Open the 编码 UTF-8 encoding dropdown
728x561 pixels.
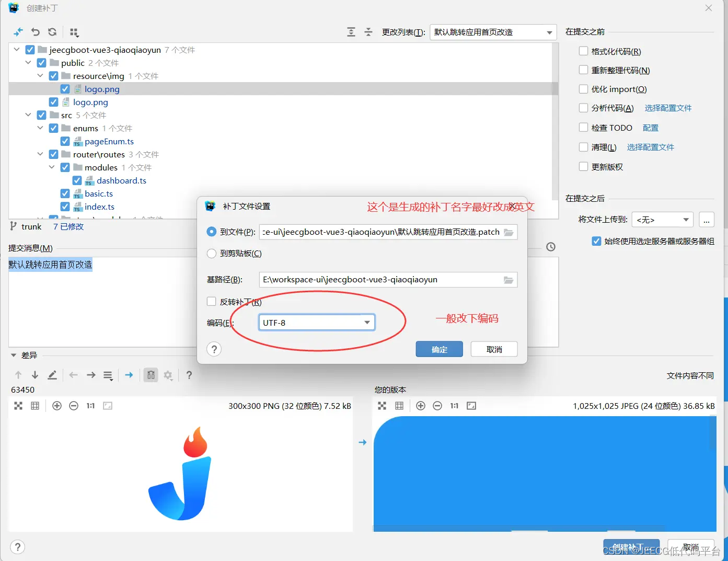coord(317,323)
